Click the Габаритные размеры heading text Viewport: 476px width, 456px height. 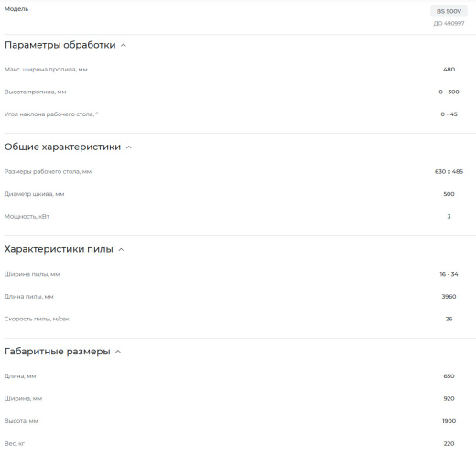(58, 352)
